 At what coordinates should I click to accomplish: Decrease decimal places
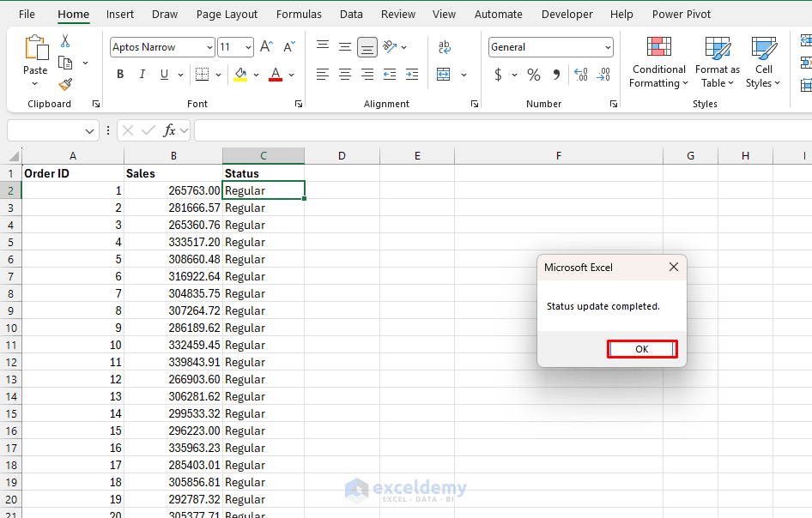point(603,75)
